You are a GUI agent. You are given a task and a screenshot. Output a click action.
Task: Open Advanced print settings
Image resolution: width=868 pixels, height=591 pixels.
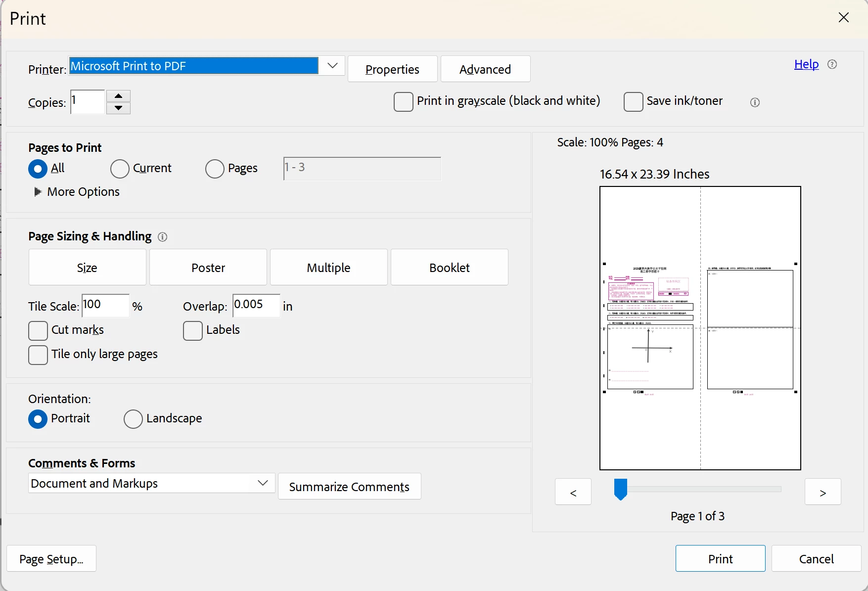[x=485, y=69]
